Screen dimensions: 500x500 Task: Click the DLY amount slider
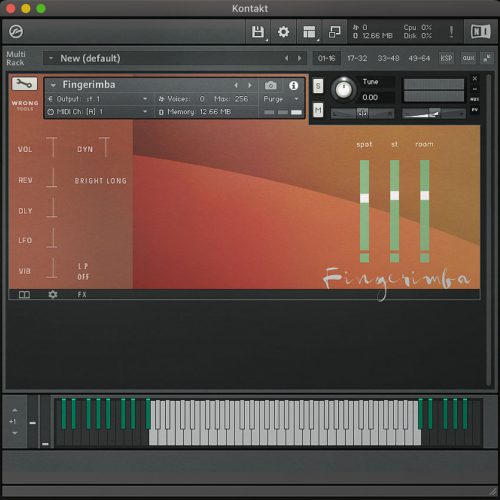[x=52, y=207]
